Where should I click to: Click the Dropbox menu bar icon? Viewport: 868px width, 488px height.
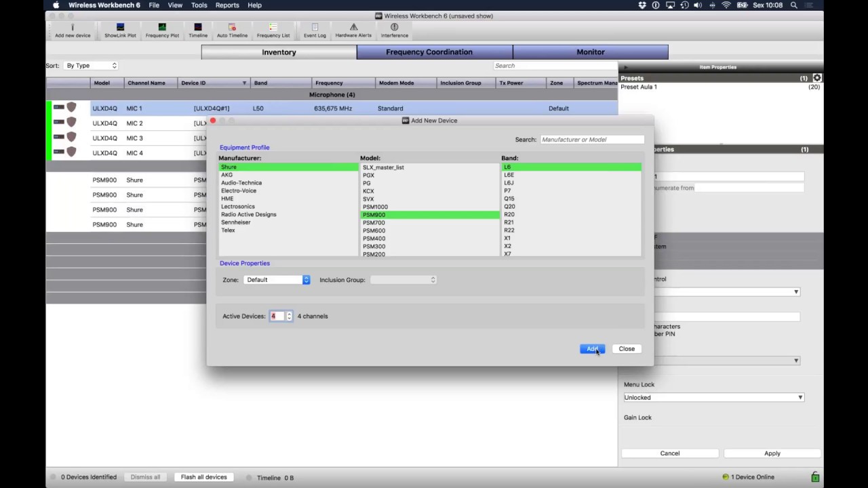(x=642, y=5)
